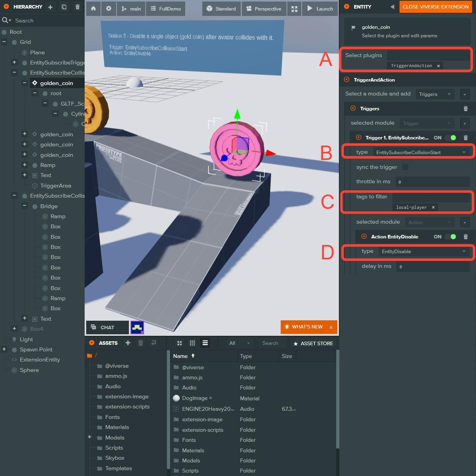The width and height of the screenshot is (476, 476).
Task: Click the throttle in ms input field
Action: [432, 182]
